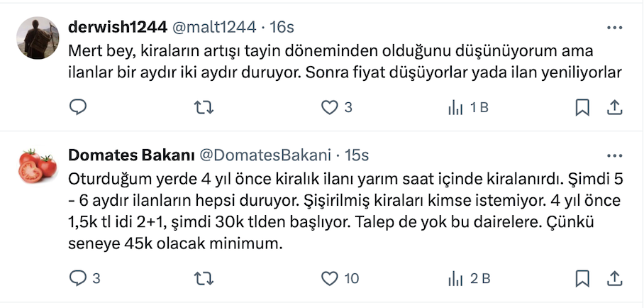Retweet Domates Bakanı's post
Image resolution: width=644 pixels, height=308 pixels.
204,278
